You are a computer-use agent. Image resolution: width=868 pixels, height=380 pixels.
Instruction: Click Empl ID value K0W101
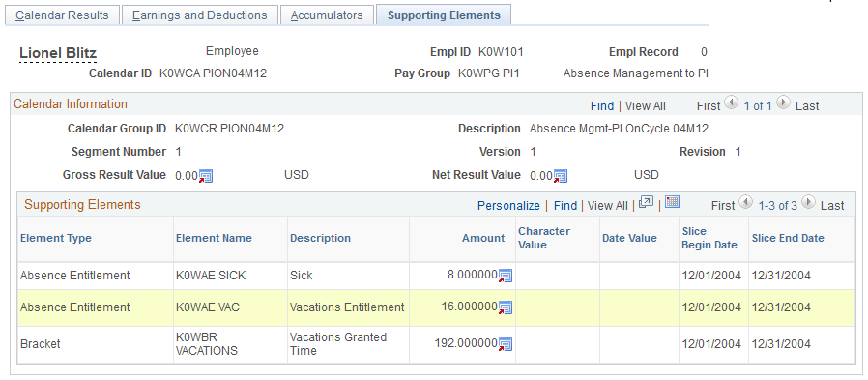pyautogui.click(x=501, y=52)
